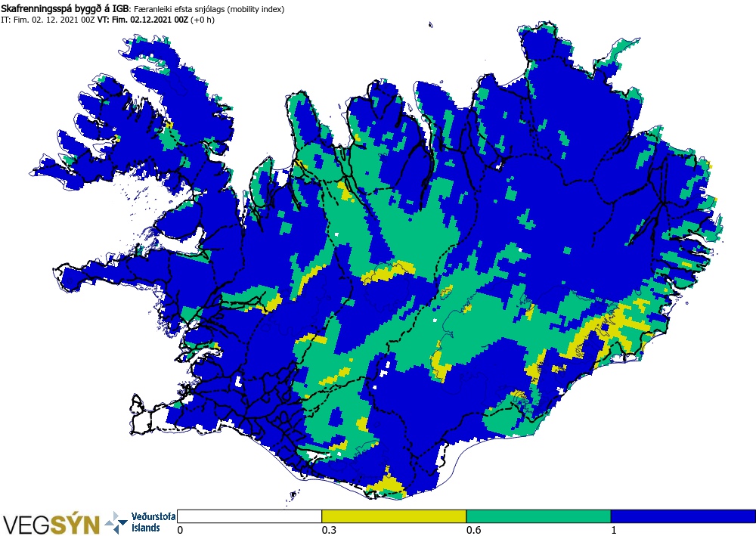Click the legend label '0.6'
This screenshot has height=536, width=756.
pos(473,530)
